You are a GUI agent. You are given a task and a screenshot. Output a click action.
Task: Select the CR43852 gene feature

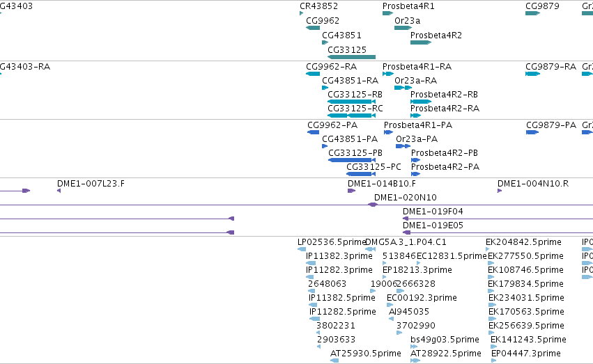302,13
